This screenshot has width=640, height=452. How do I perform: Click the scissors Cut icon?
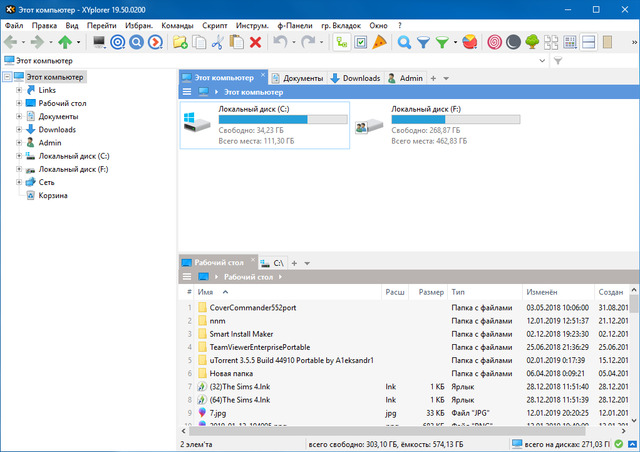tap(218, 42)
